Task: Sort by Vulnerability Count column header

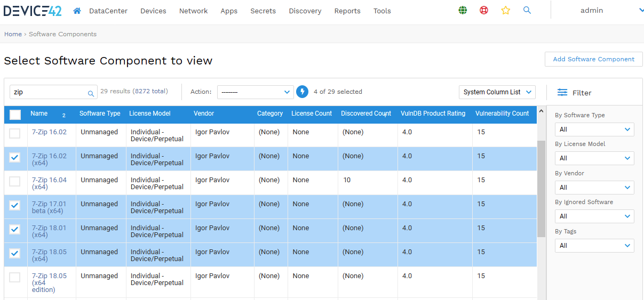Action: [502, 113]
